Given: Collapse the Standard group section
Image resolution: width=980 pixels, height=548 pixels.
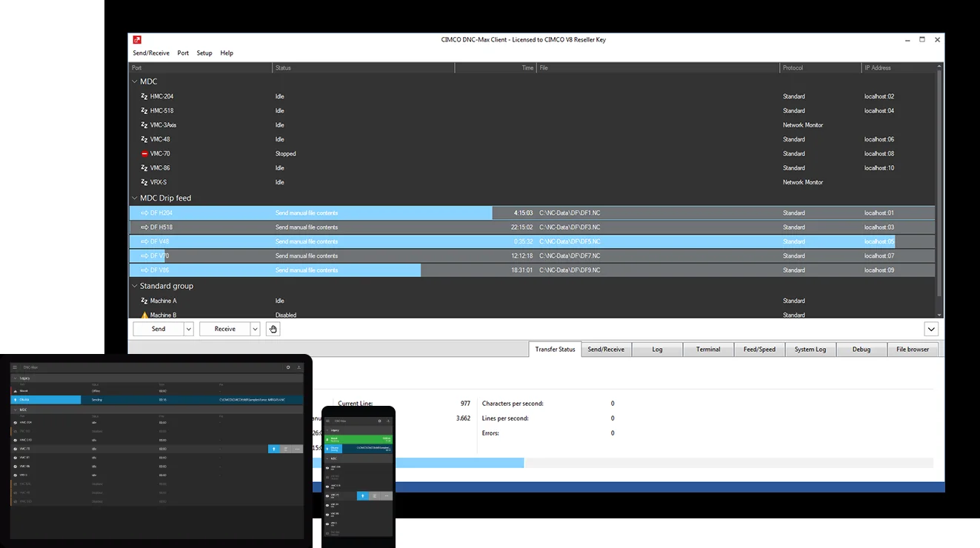Looking at the screenshot, I should point(135,286).
